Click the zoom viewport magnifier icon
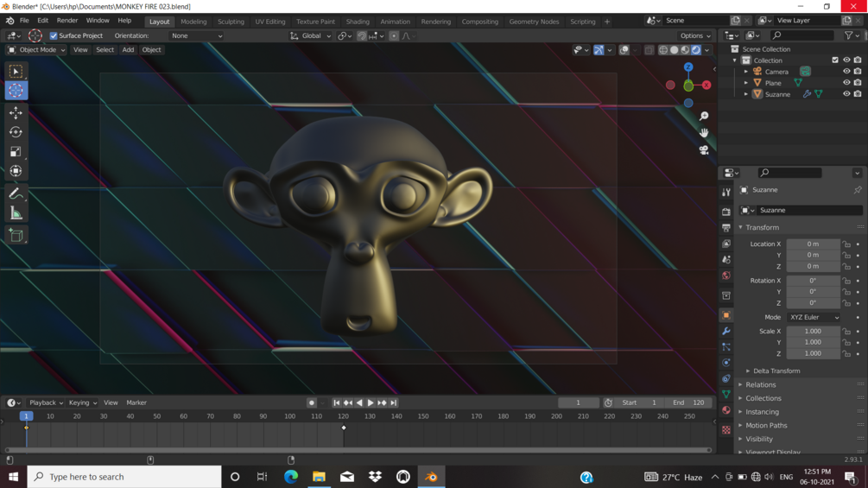The image size is (868, 488). pos(704,117)
